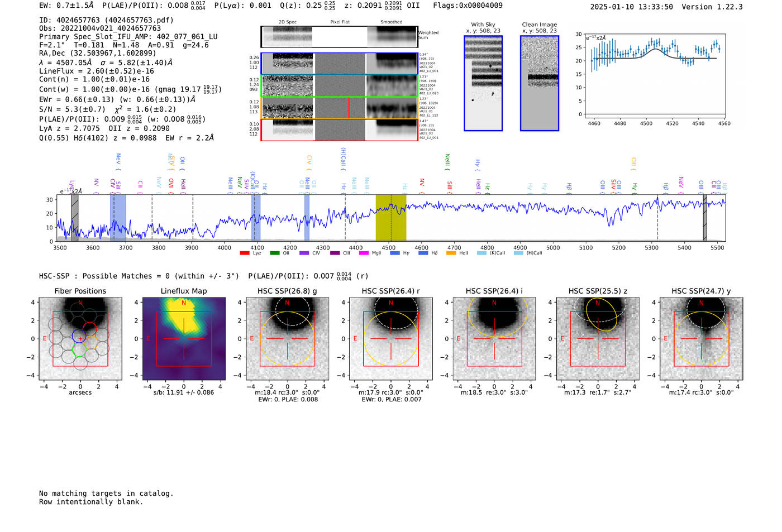Select the green-bordered 2D fiber spectrum row
This screenshot has height=532, width=782.
339,86
